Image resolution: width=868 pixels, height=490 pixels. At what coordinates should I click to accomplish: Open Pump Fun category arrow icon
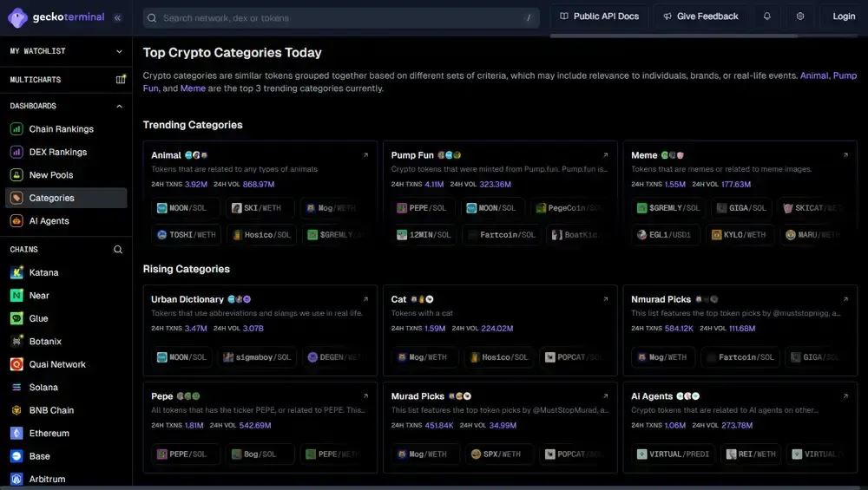pos(605,155)
